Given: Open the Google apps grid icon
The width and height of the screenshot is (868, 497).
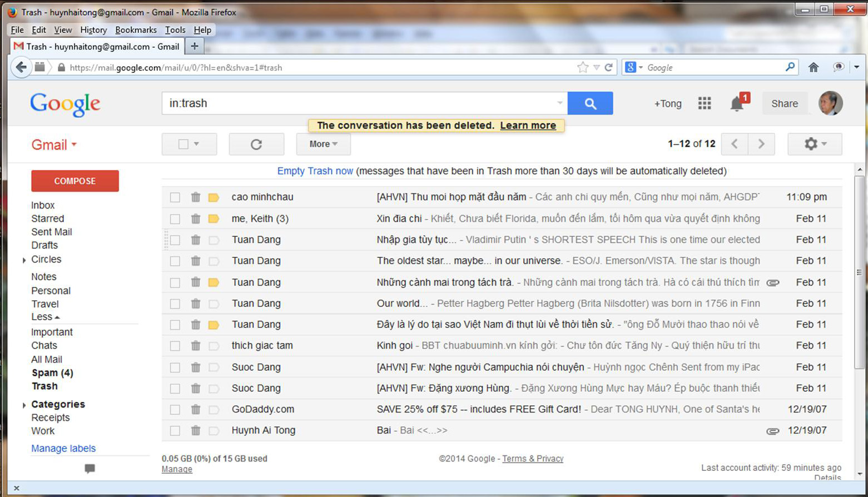Looking at the screenshot, I should tap(705, 103).
